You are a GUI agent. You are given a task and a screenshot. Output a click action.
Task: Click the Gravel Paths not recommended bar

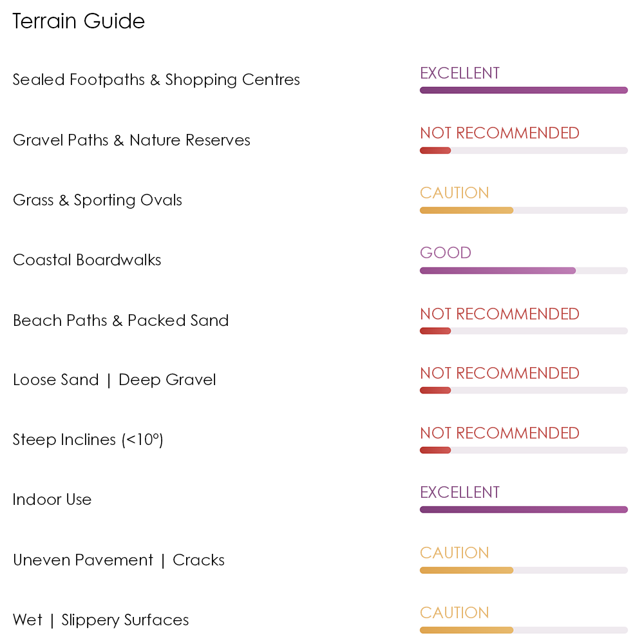point(524,151)
